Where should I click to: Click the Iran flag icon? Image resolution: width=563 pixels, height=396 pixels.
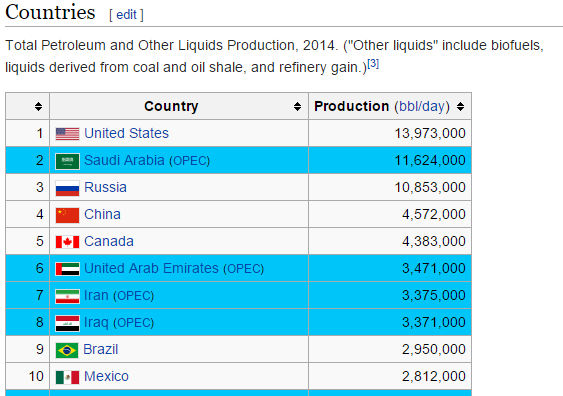[x=68, y=296]
